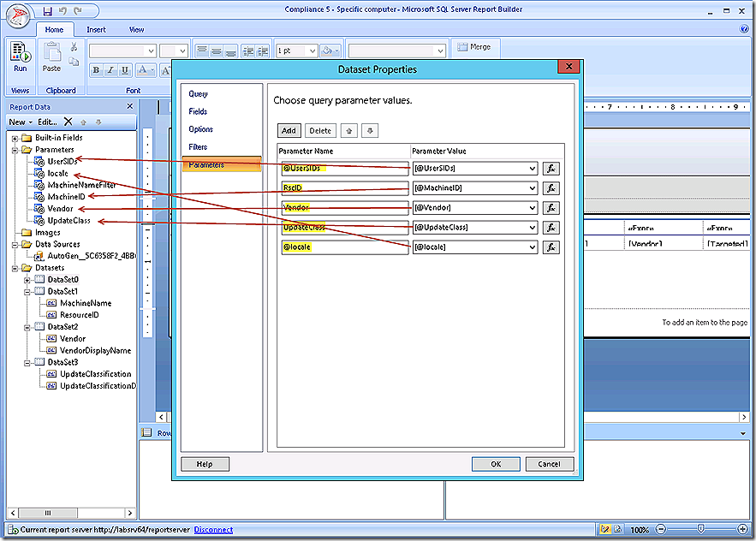Click zoom out minus button
The height and width of the screenshot is (541, 756).
(661, 529)
